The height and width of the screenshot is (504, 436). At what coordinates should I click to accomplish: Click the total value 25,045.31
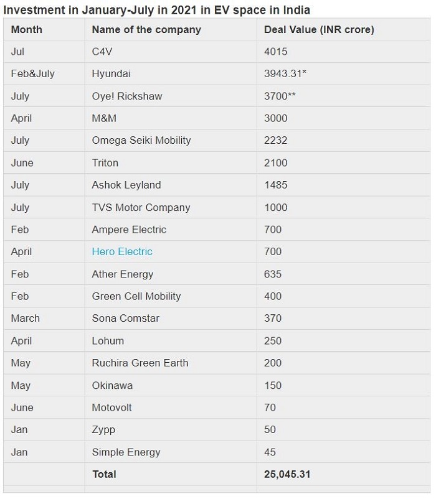pyautogui.click(x=287, y=474)
